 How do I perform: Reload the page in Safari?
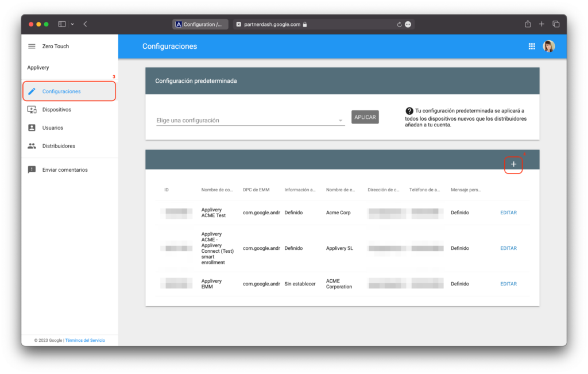point(399,24)
